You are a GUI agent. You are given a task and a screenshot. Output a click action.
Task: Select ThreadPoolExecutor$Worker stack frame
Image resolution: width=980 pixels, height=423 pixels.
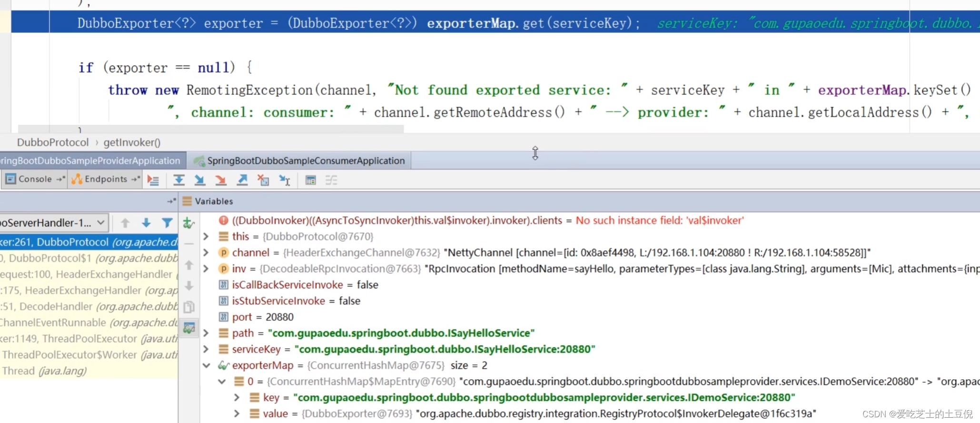89,355
